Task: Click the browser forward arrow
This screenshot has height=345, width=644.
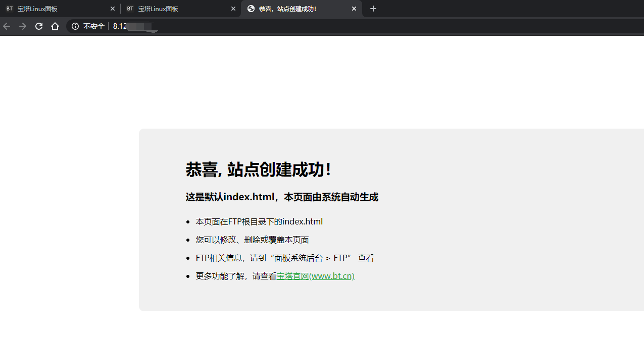Action: point(23,26)
